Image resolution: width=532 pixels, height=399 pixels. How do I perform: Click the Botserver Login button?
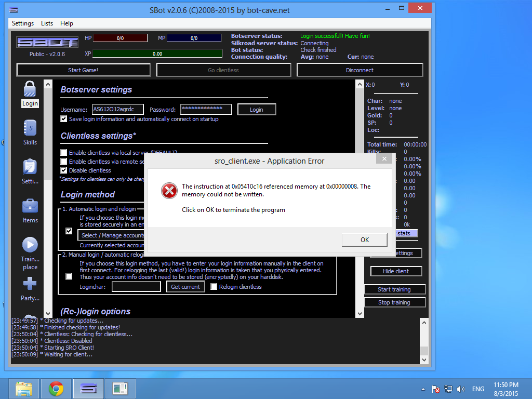pyautogui.click(x=257, y=110)
